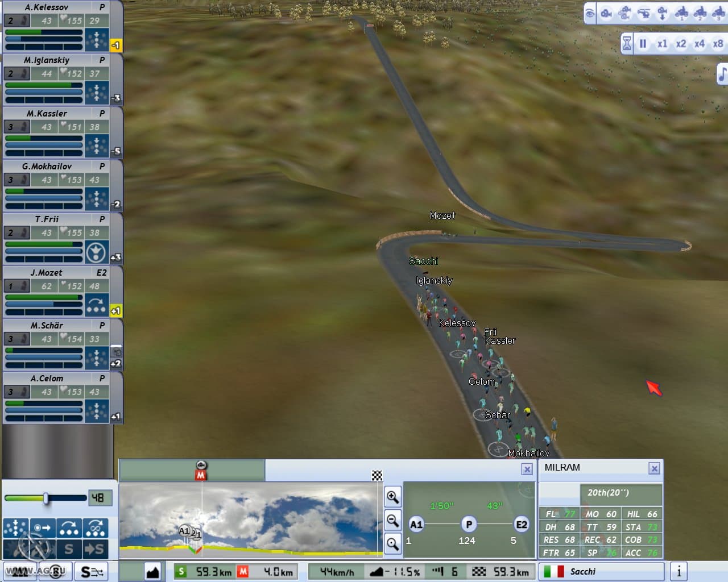Select motorbike camera 3
This screenshot has width=728, height=582.
coord(718,13)
